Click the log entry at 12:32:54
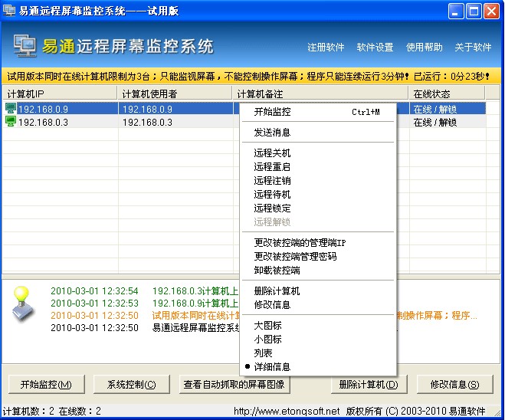 coord(144,290)
